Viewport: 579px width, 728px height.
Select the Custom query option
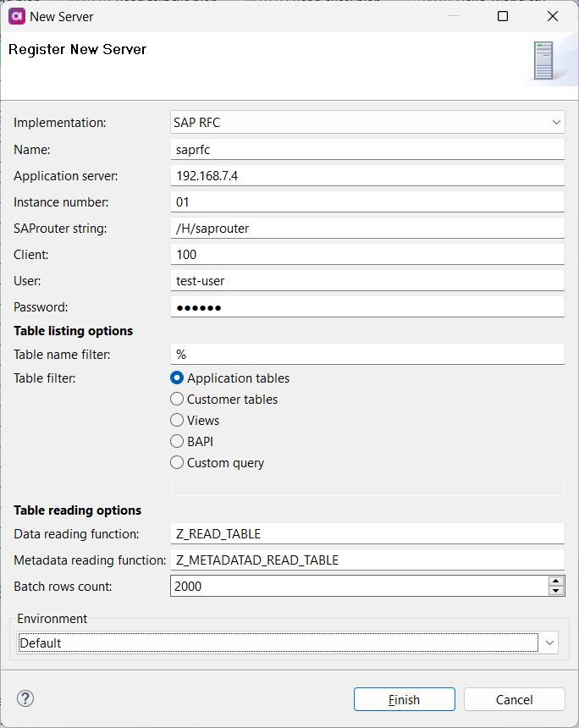tap(177, 462)
